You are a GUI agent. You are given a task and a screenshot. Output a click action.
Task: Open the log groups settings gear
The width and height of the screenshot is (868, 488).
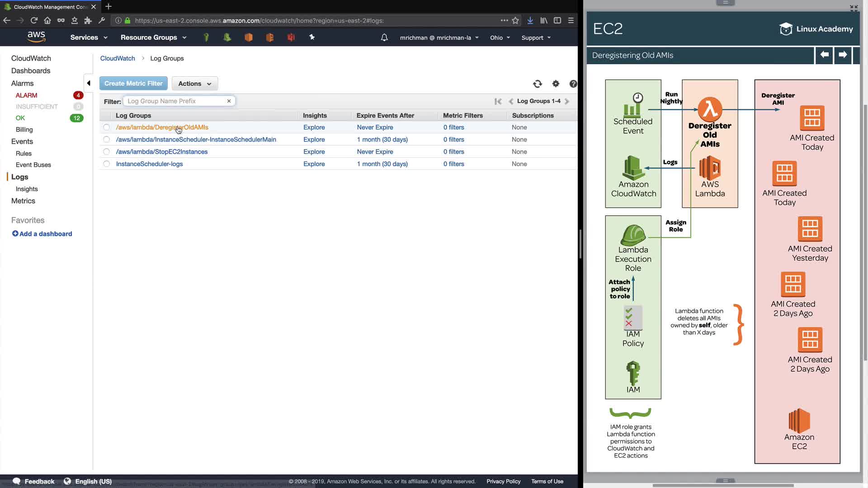556,84
